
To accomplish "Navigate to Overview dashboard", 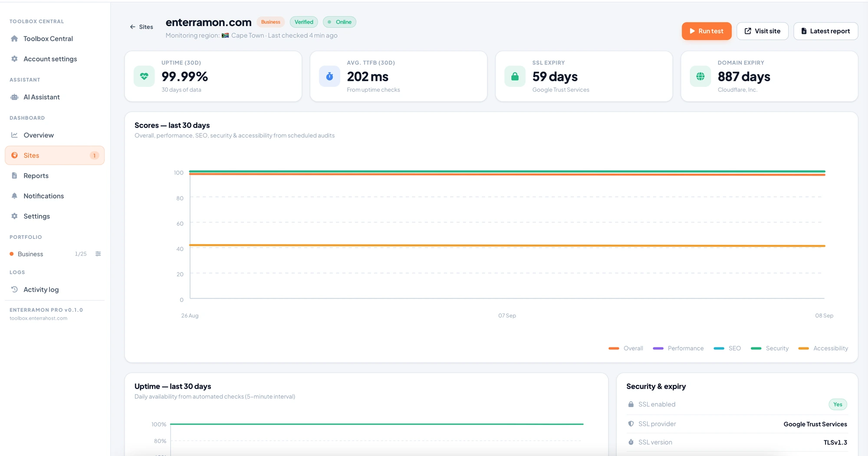I will (55, 135).
